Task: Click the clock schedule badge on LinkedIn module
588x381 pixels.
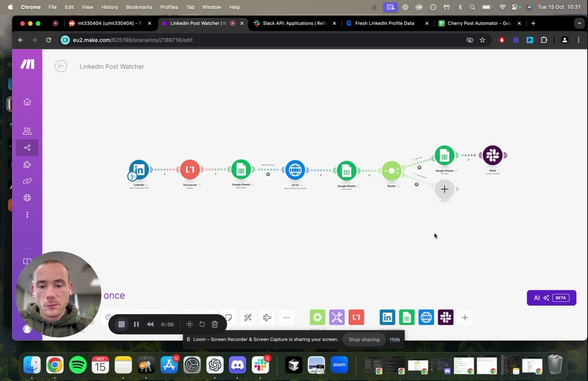Action: pos(132,176)
